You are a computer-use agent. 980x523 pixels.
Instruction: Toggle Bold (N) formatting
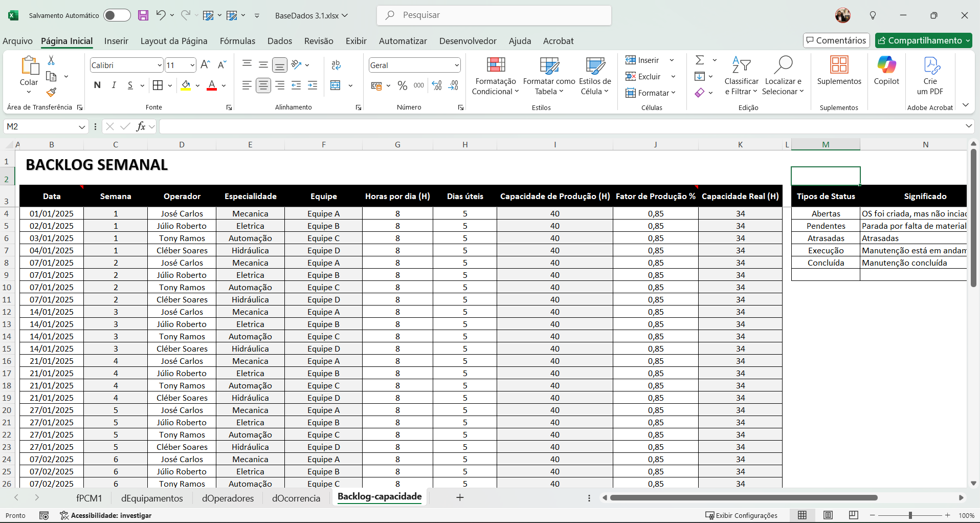97,85
